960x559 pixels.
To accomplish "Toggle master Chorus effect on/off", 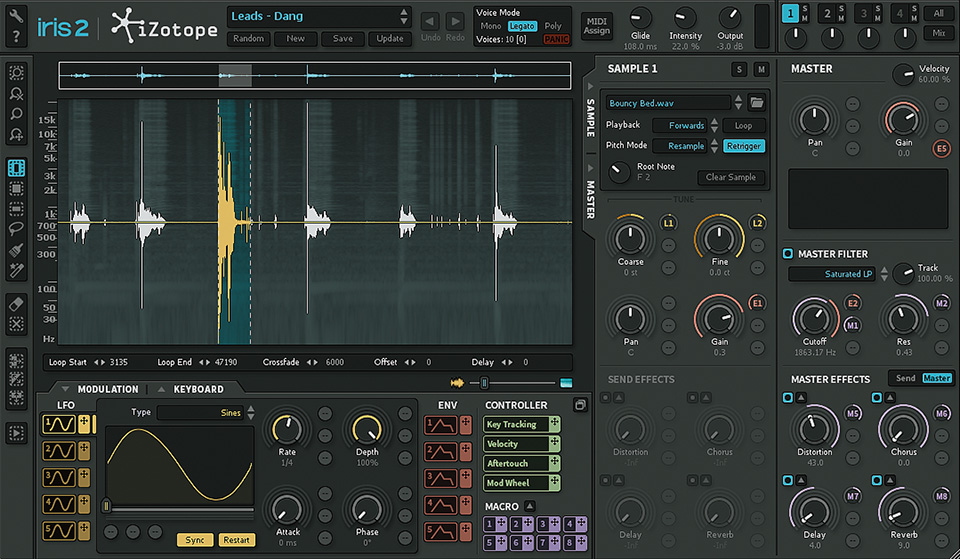I will click(877, 398).
